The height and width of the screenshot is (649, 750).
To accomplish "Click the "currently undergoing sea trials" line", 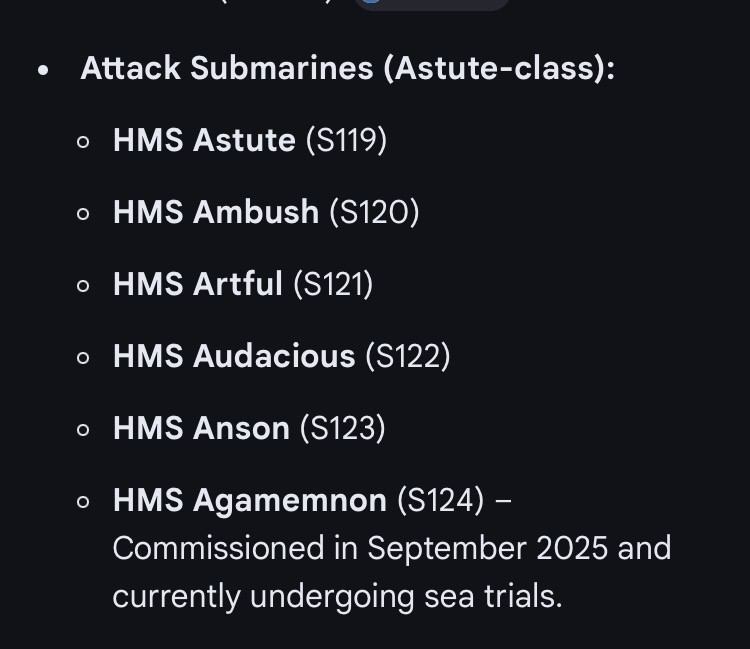I will click(336, 596).
